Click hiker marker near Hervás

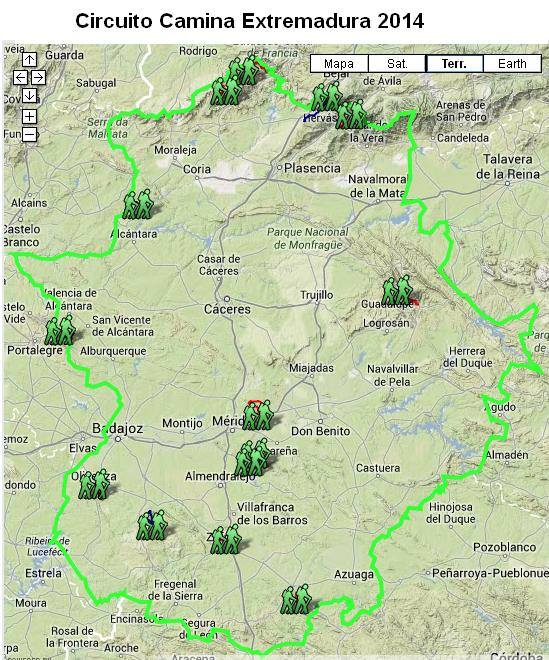tap(326, 97)
